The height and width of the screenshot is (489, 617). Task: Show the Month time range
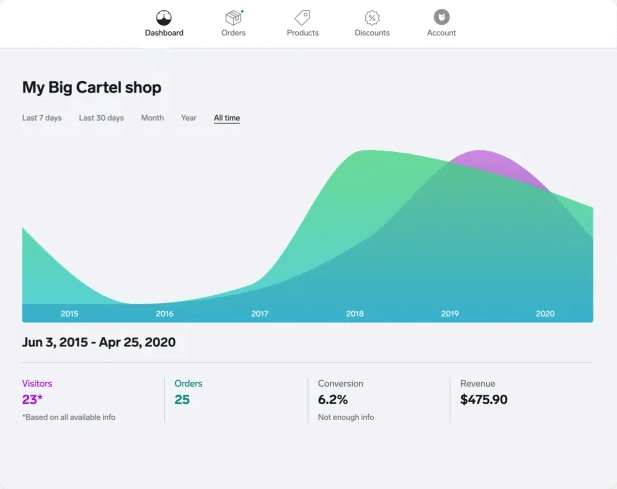(152, 118)
